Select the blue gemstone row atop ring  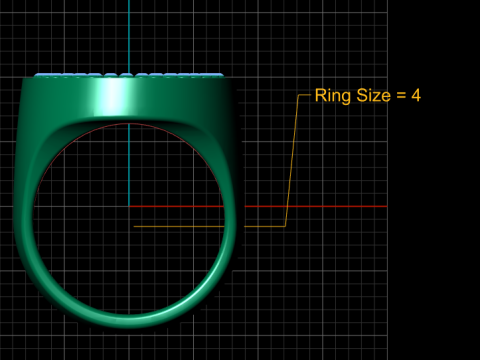pos(129,75)
